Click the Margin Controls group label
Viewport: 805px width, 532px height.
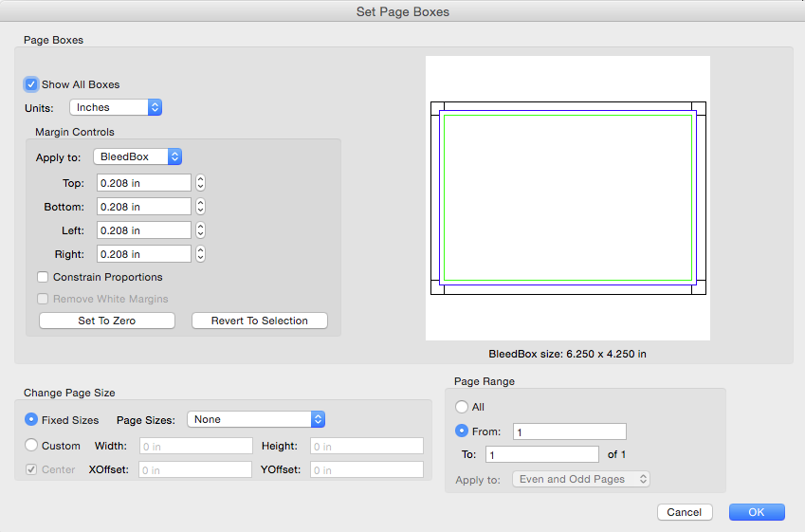click(75, 132)
